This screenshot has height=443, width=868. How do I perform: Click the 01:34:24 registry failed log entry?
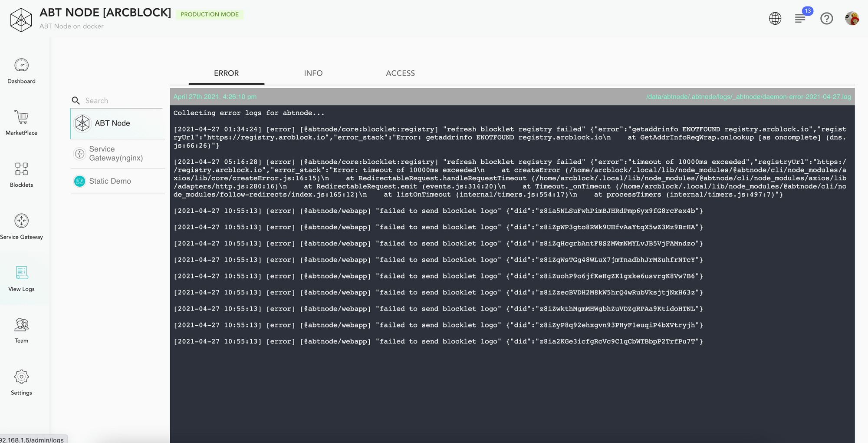(510, 138)
